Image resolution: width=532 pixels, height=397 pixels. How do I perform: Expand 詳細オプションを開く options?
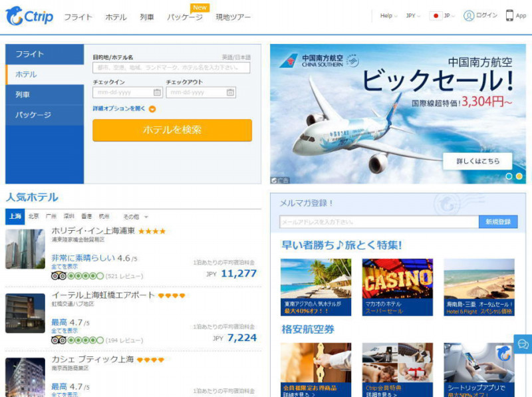click(x=119, y=108)
